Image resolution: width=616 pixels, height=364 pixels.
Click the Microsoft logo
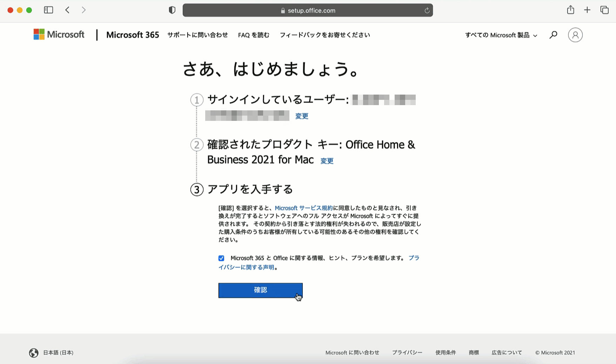[x=59, y=34]
